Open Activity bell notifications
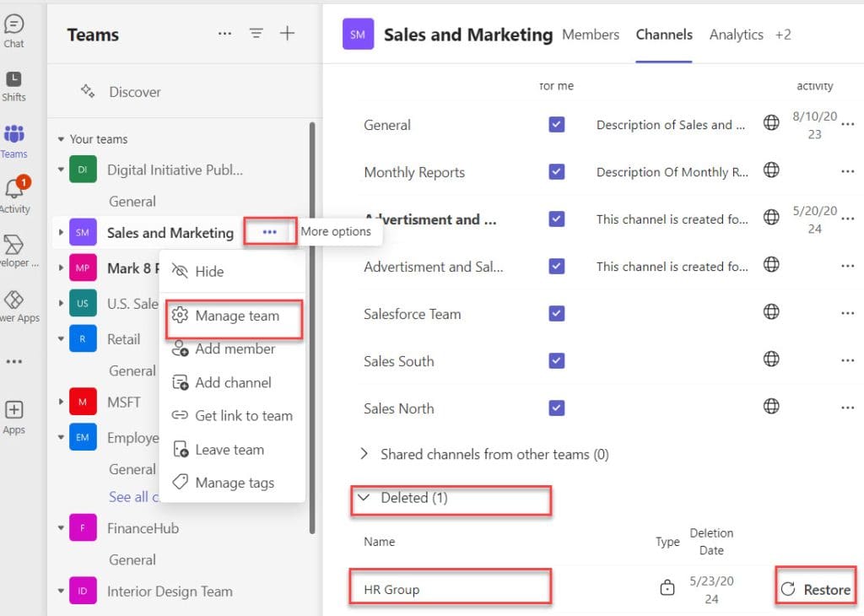864x616 pixels. coord(15,195)
